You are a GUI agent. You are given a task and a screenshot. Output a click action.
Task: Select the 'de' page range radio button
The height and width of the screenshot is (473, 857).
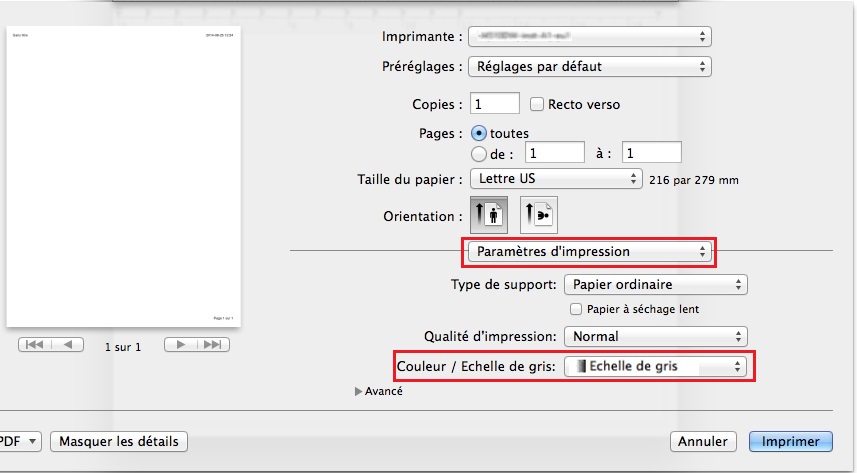coord(478,154)
